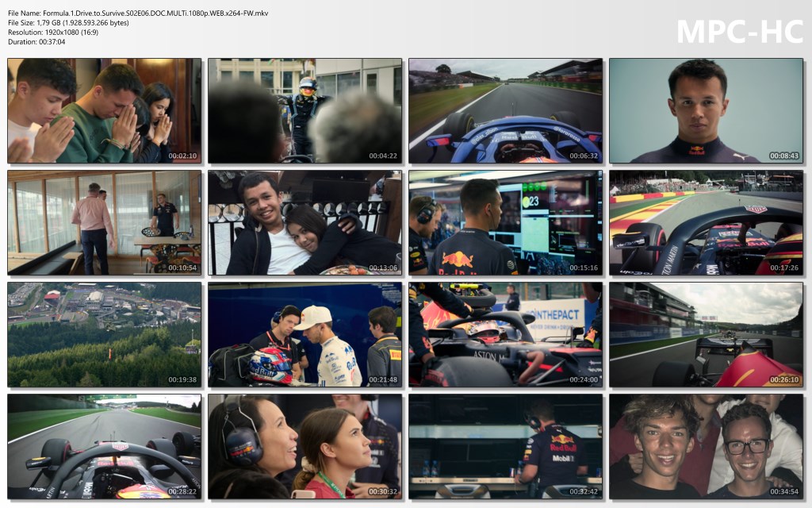
Task: Select the Red Bull onboard thumbnail at 00:17:26
Action: pos(706,222)
